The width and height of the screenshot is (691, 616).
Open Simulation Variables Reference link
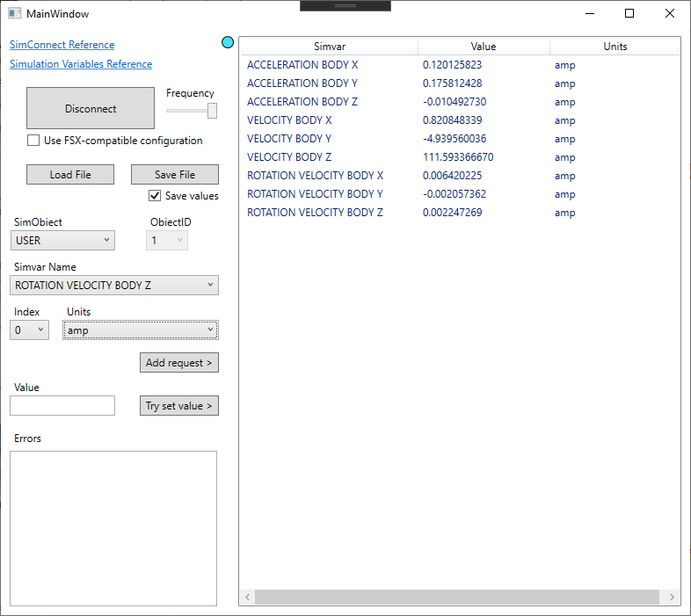coord(81,64)
